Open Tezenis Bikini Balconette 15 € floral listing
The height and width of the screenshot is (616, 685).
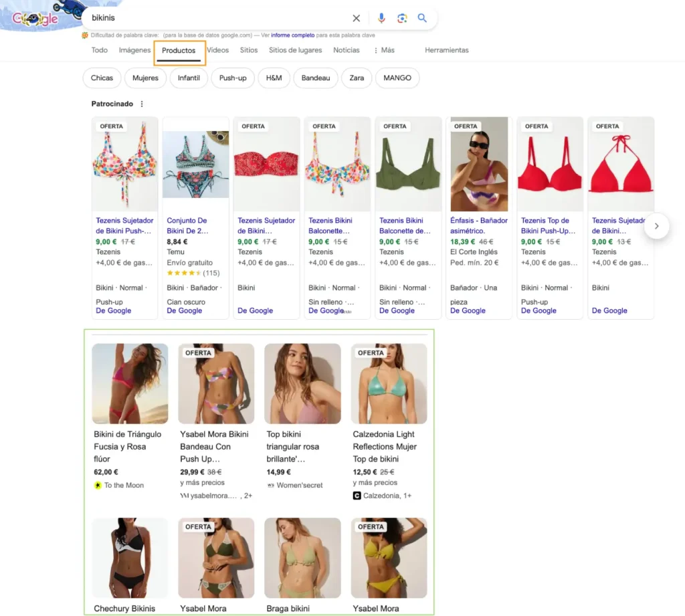(330, 225)
